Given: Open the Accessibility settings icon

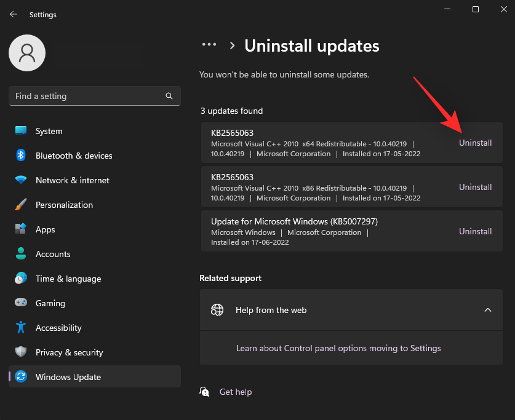Looking at the screenshot, I should pos(20,328).
